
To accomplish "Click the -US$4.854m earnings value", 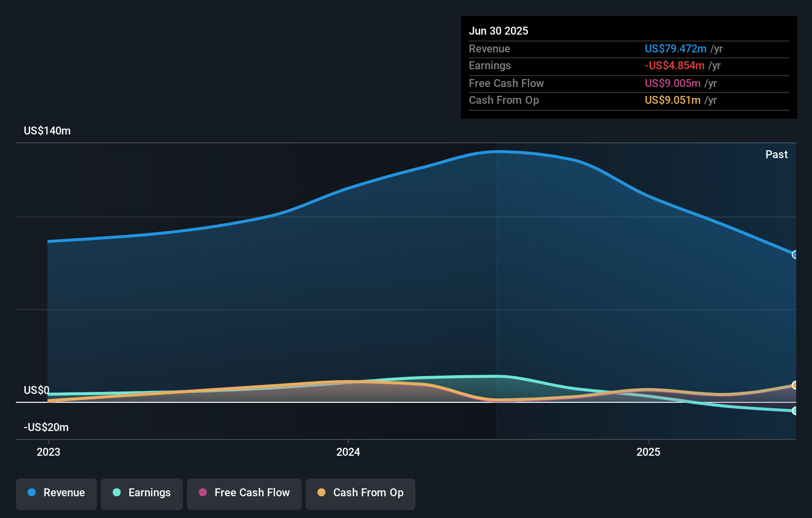I will click(675, 65).
